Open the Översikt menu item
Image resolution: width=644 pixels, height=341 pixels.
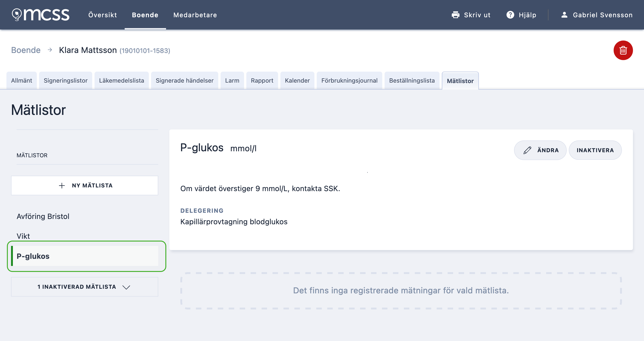[103, 15]
